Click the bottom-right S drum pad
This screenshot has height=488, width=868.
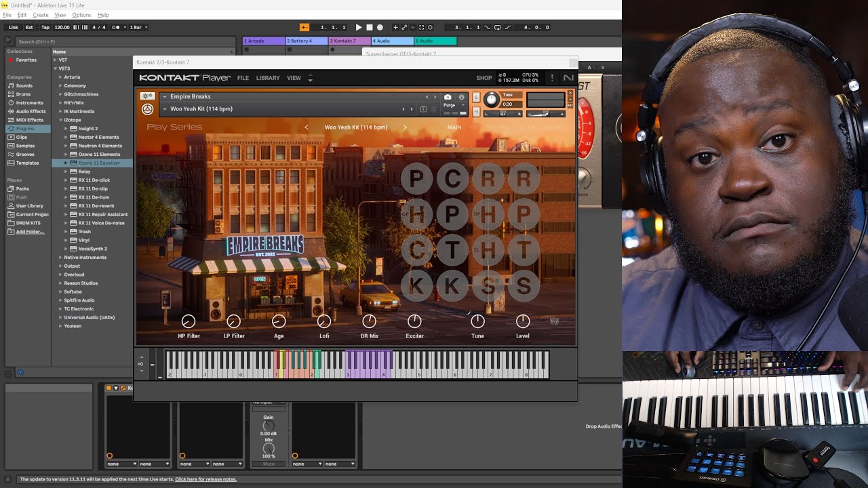[524, 286]
